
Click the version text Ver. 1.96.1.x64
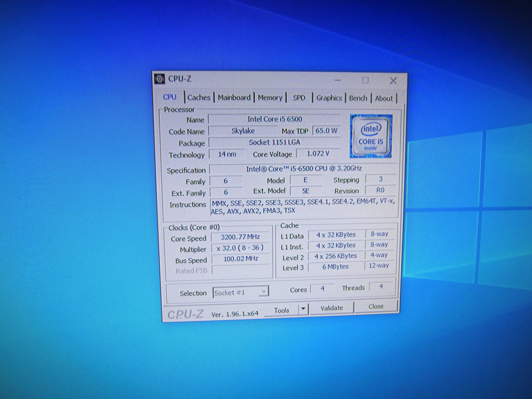click(235, 314)
